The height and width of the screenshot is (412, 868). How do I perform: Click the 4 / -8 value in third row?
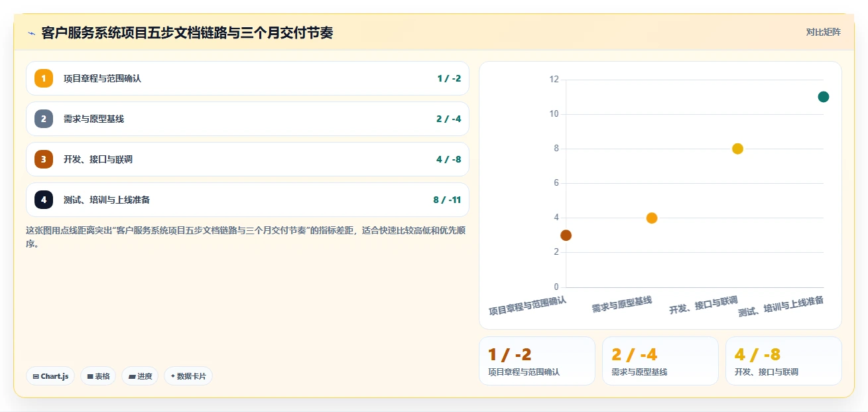[x=449, y=159]
